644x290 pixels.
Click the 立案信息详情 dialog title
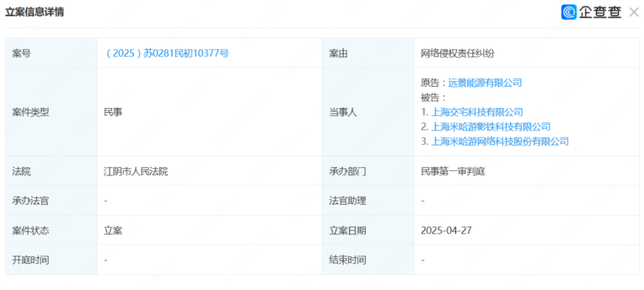tap(34, 12)
